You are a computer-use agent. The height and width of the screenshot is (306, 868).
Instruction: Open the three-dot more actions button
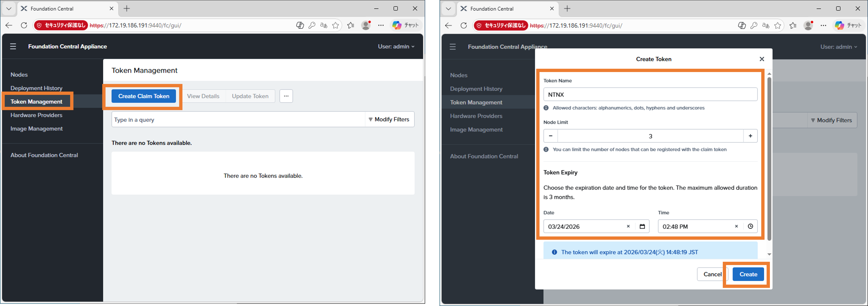[x=286, y=96]
